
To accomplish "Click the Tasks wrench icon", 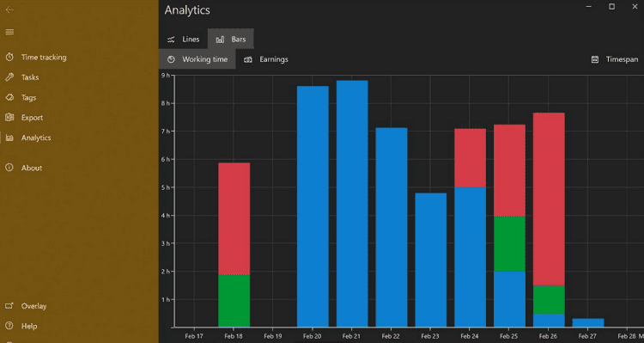I will pyautogui.click(x=9, y=77).
